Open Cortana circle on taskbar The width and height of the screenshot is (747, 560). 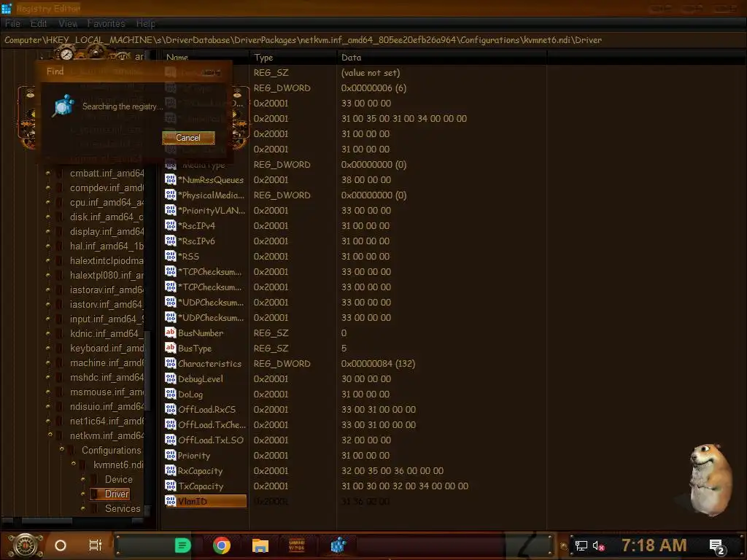click(61, 545)
